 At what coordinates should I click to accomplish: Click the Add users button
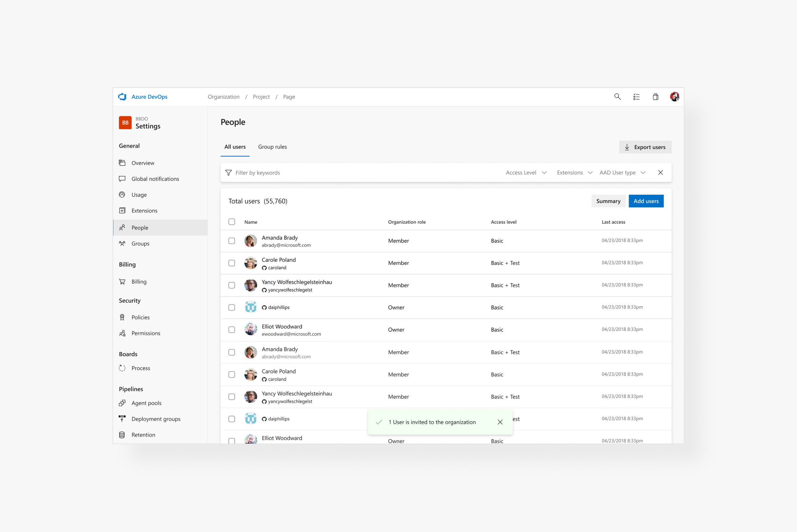646,201
